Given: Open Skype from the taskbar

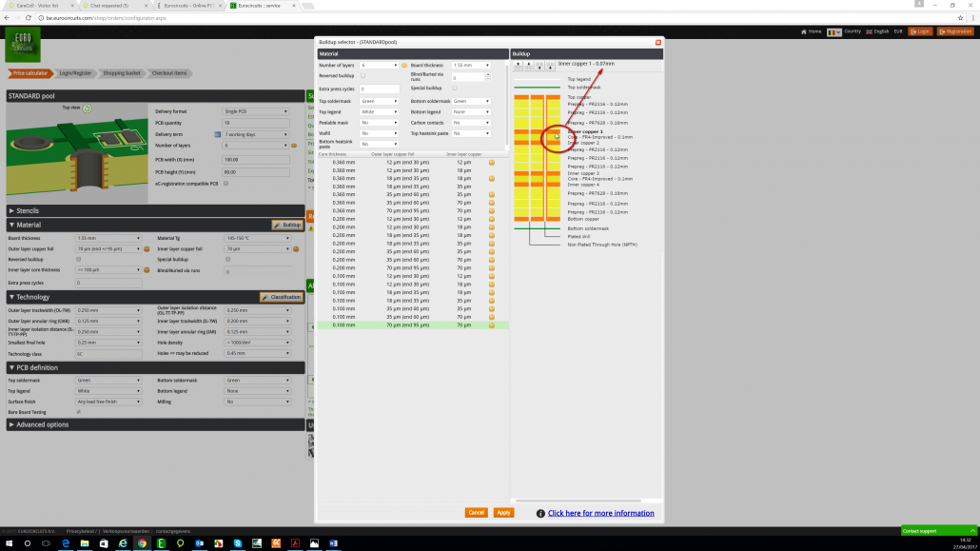Looking at the screenshot, I should 238,543.
